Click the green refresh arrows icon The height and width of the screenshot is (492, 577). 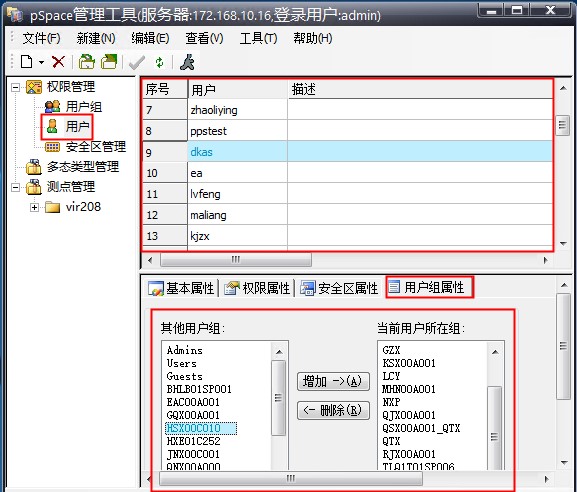pos(159,62)
